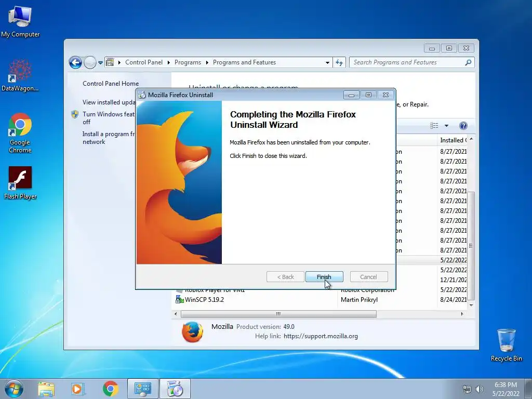The height and width of the screenshot is (399, 532).
Task: Open Windows Media Player from taskbar
Action: 77,389
